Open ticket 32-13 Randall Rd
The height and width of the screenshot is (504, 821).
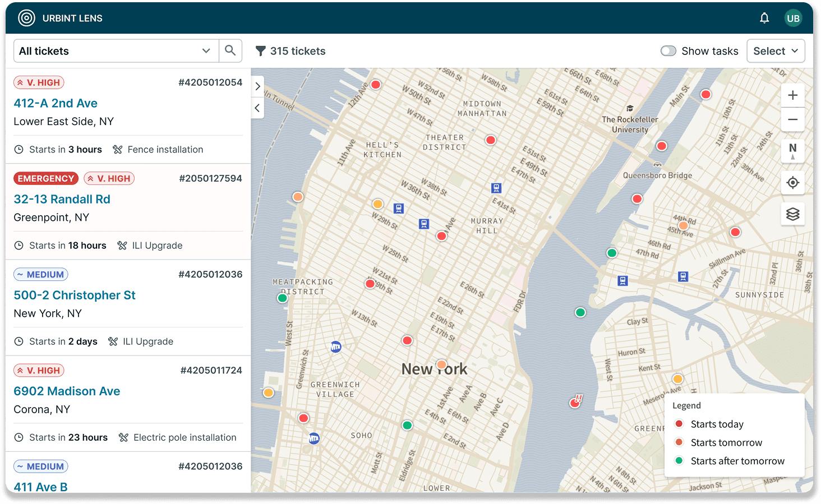62,199
